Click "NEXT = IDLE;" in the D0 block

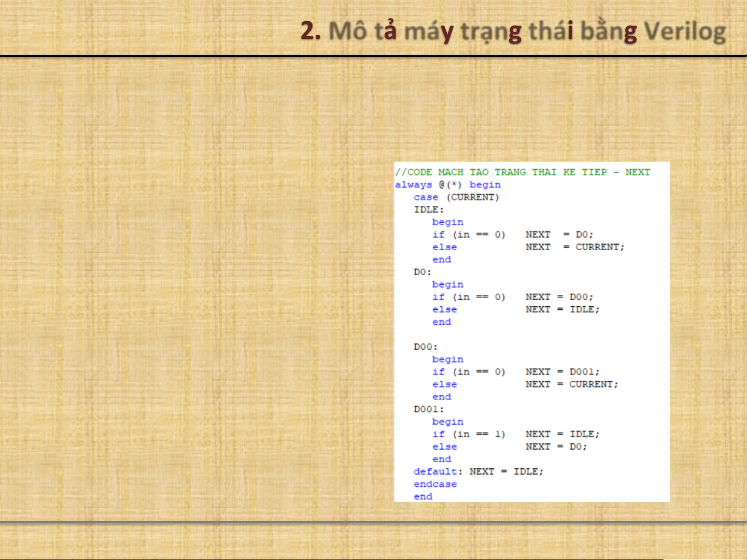[x=562, y=309]
